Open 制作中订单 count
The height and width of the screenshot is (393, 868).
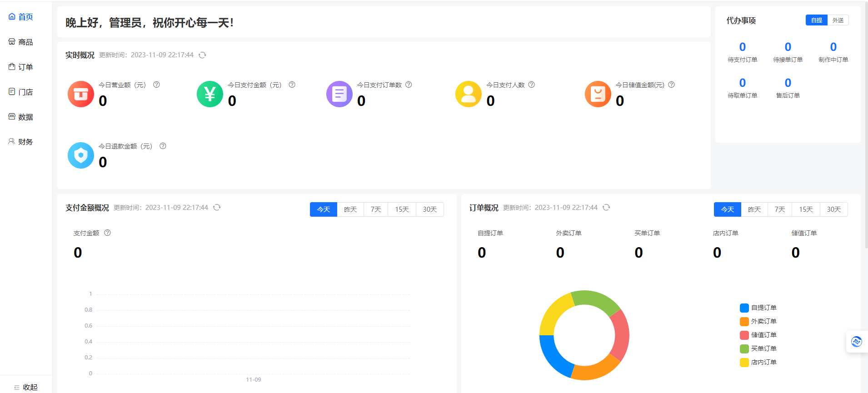833,47
